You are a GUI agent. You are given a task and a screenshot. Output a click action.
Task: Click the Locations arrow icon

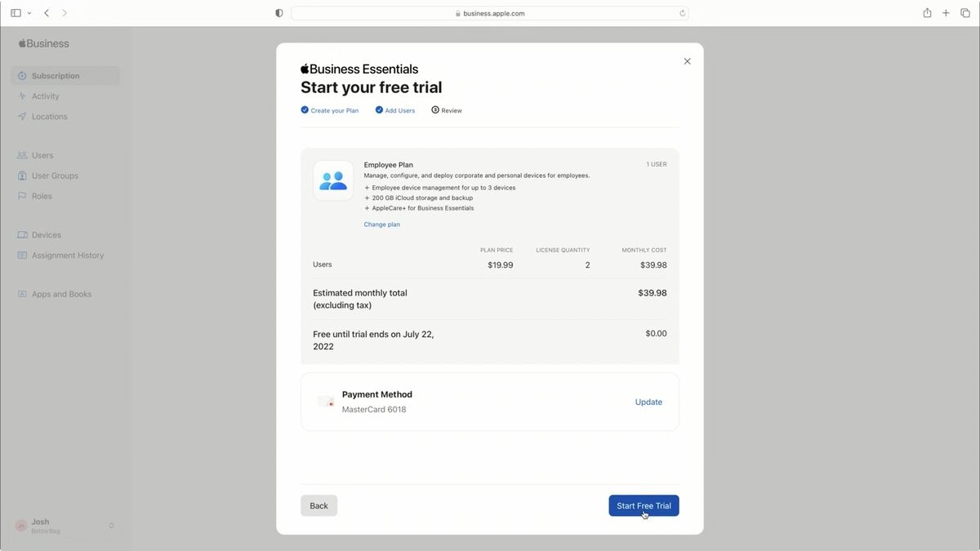coord(22,117)
